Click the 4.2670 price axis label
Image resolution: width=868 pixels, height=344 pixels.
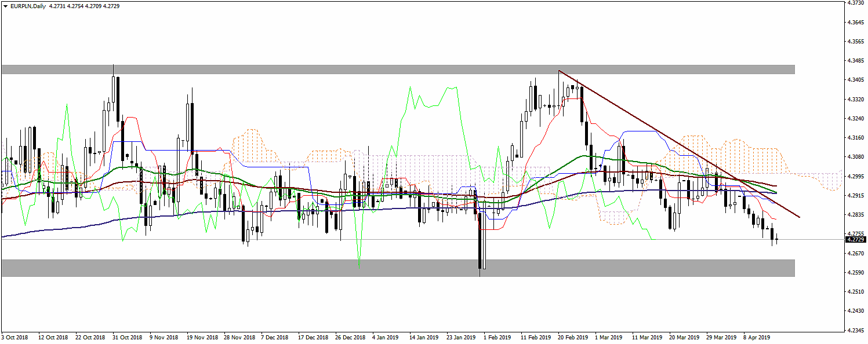tap(856, 254)
